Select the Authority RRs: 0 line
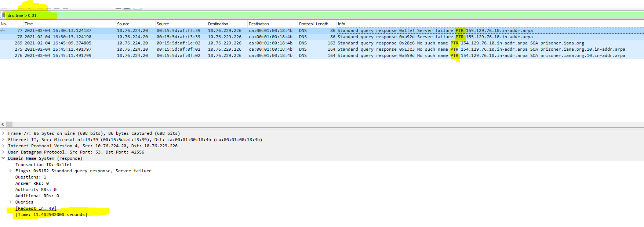 (x=36, y=190)
